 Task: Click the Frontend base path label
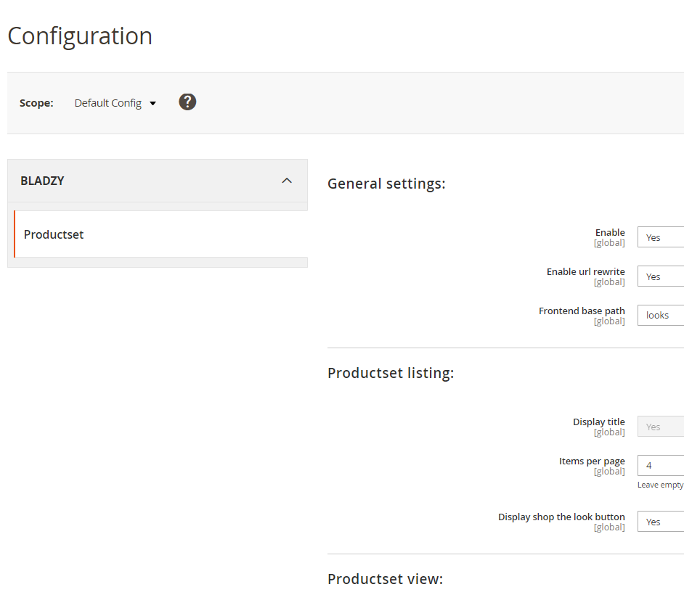tap(582, 311)
